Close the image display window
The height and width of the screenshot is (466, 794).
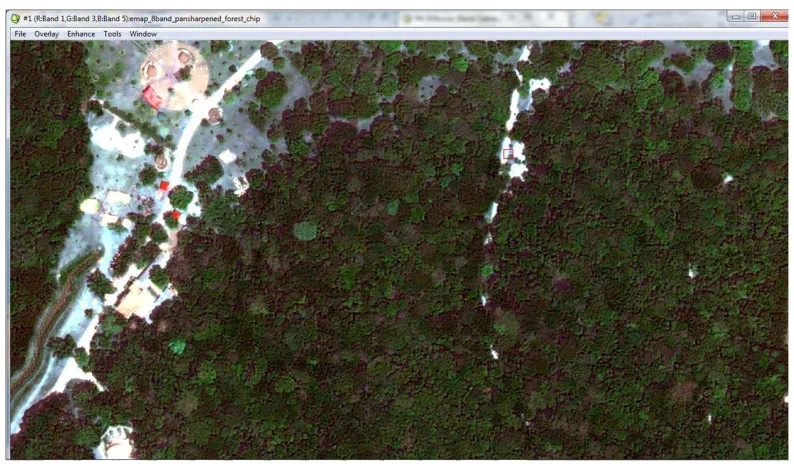pos(774,16)
